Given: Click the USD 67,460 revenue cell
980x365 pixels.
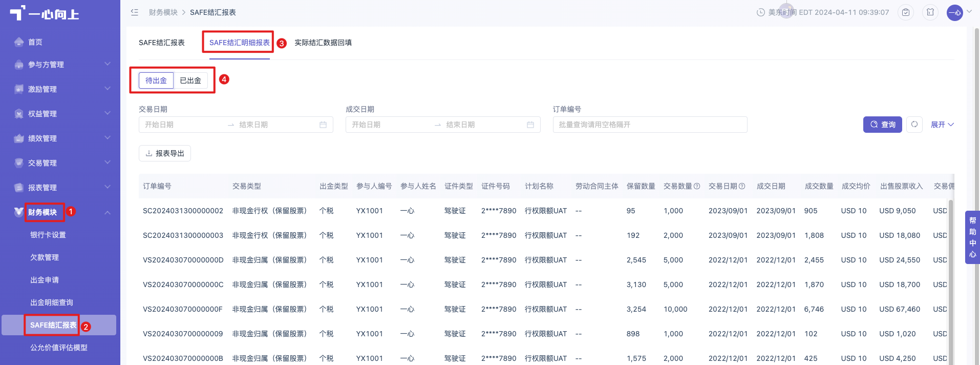Looking at the screenshot, I should coord(900,309).
